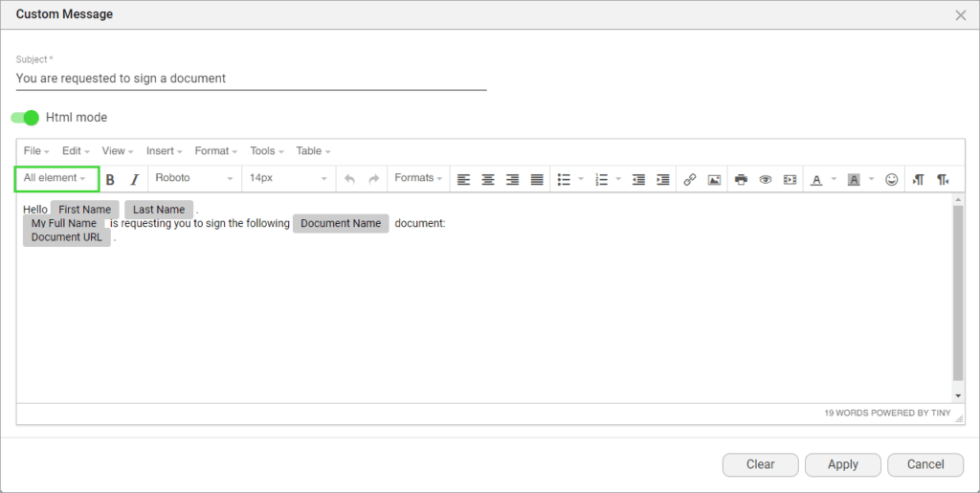The width and height of the screenshot is (980, 493).
Task: Justify the text
Action: [x=537, y=179]
